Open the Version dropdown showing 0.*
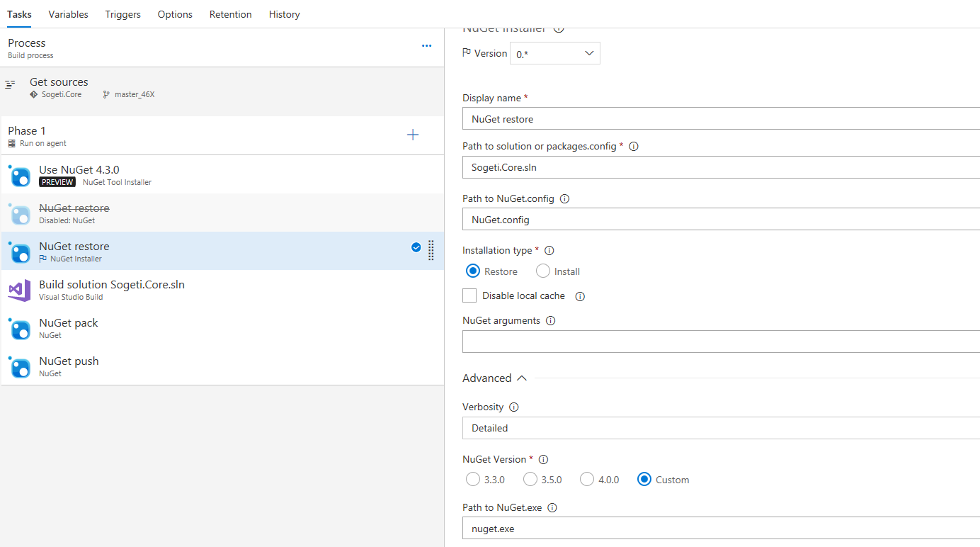Viewport: 980px width, 547px height. pyautogui.click(x=554, y=53)
